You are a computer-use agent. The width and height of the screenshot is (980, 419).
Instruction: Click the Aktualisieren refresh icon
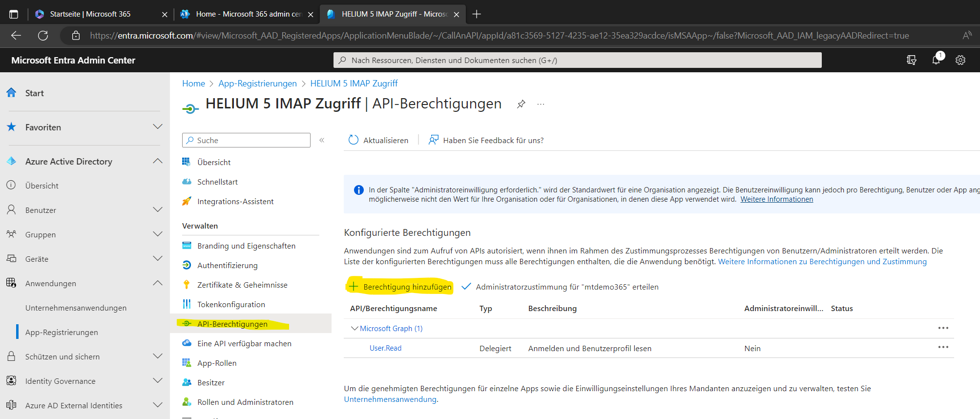[353, 140]
